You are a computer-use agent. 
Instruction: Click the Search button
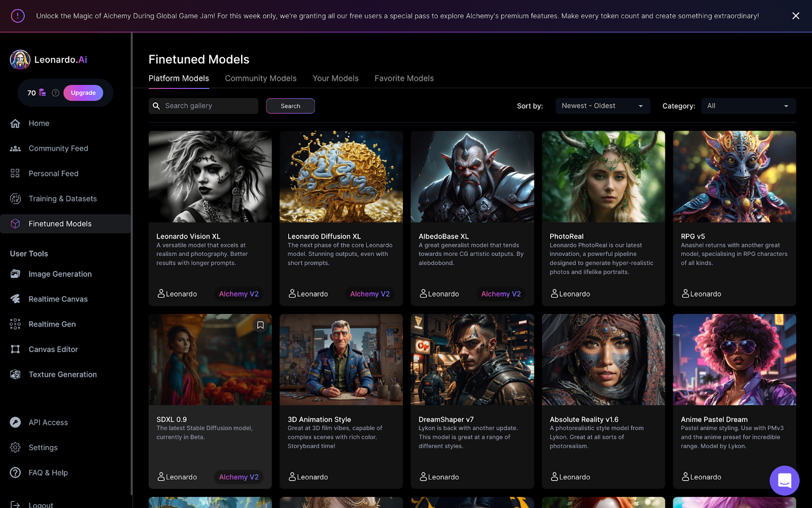click(x=290, y=106)
